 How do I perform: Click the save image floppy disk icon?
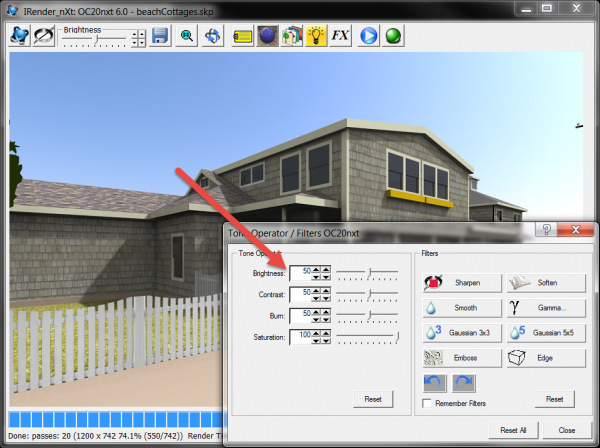(160, 37)
